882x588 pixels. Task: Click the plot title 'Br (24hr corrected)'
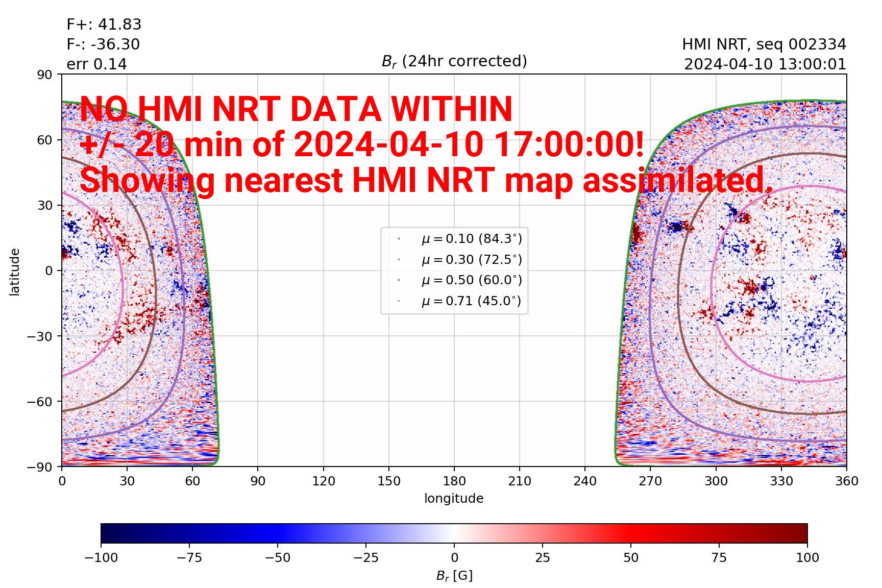click(454, 61)
